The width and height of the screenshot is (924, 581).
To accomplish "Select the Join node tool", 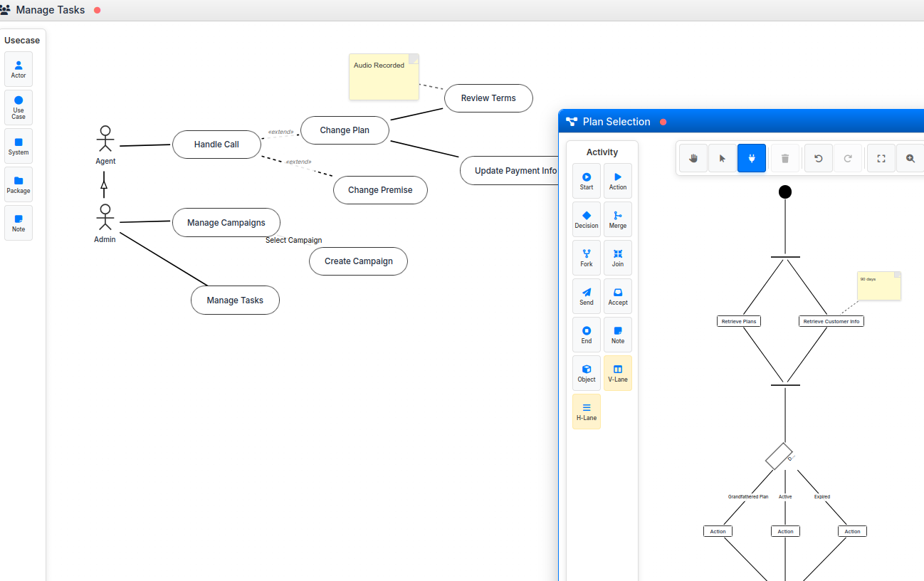I will [617, 258].
